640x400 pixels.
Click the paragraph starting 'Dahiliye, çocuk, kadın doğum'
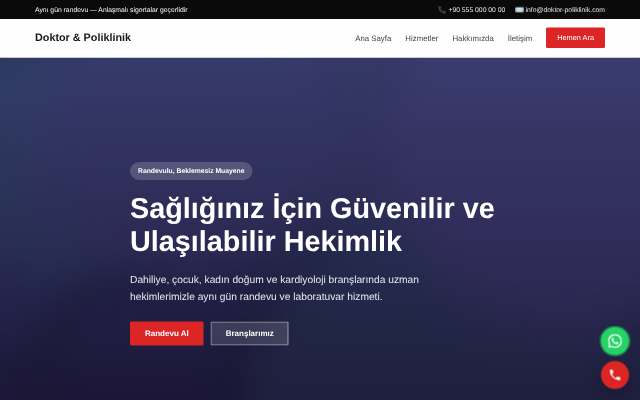pos(274,288)
